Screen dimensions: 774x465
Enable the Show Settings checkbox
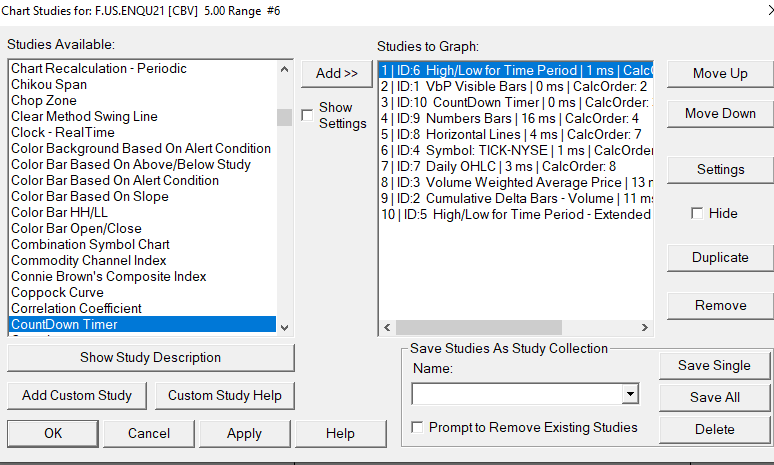click(307, 116)
